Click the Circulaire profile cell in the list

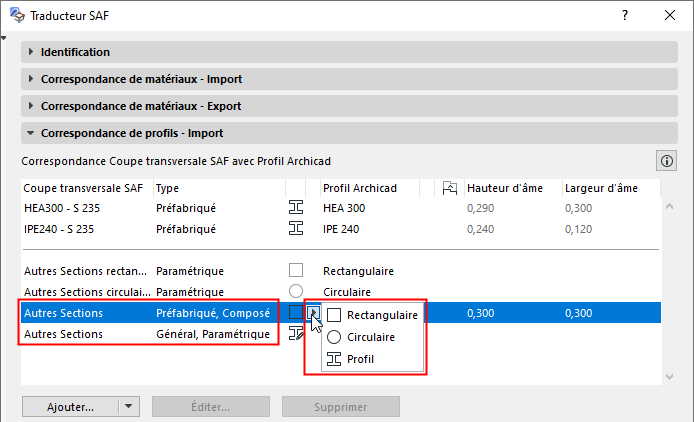[347, 292]
